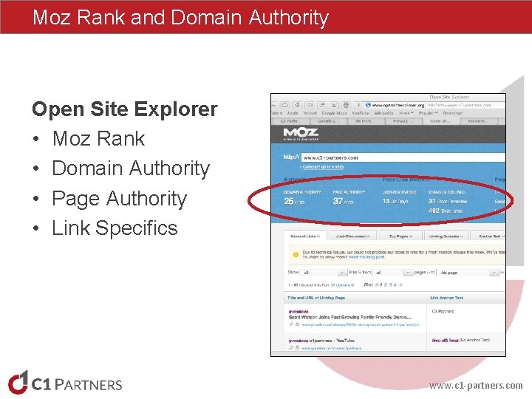Click the Title and URL of Linking Page header
This screenshot has width=532, height=399.
pos(316,298)
